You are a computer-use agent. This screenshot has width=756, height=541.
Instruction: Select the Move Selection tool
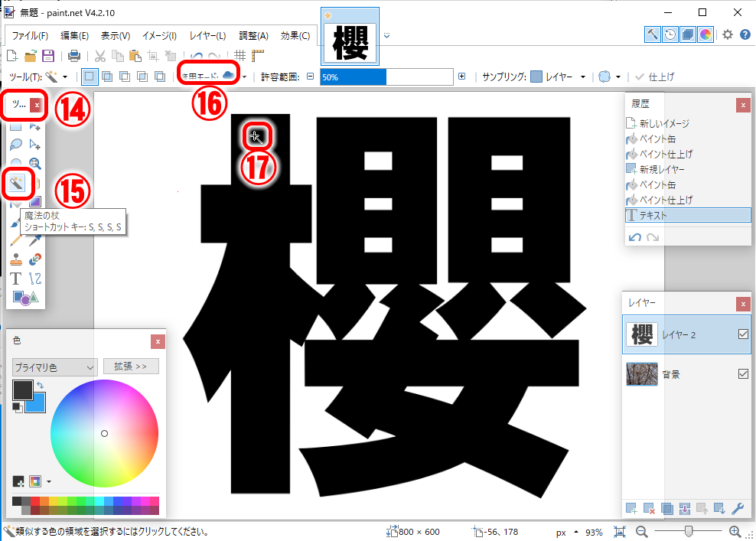(x=34, y=144)
